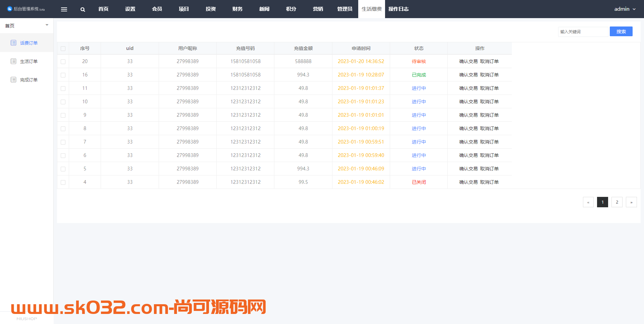
Task: Open the 营销 navigation tab
Action: coord(318,9)
